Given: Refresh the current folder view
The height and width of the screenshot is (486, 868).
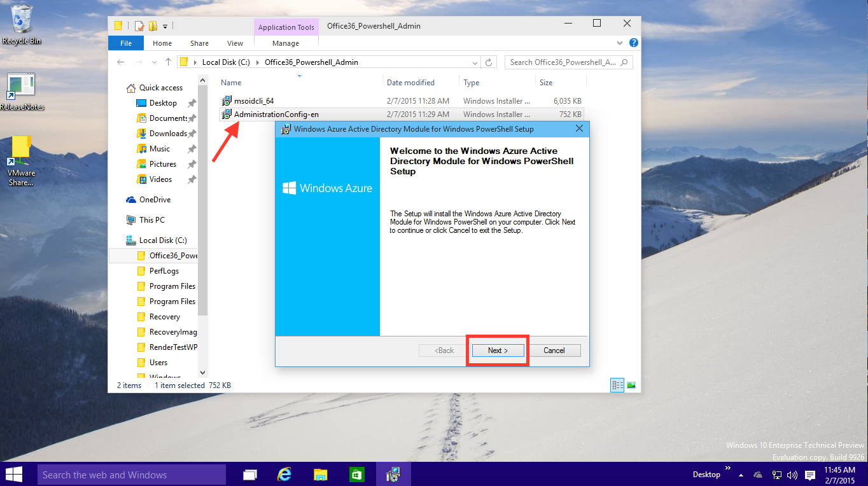Looking at the screenshot, I should pos(489,62).
